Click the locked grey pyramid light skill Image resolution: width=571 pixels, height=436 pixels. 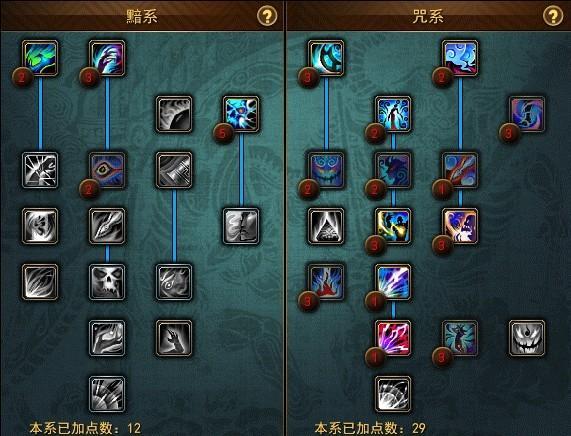[x=326, y=226]
